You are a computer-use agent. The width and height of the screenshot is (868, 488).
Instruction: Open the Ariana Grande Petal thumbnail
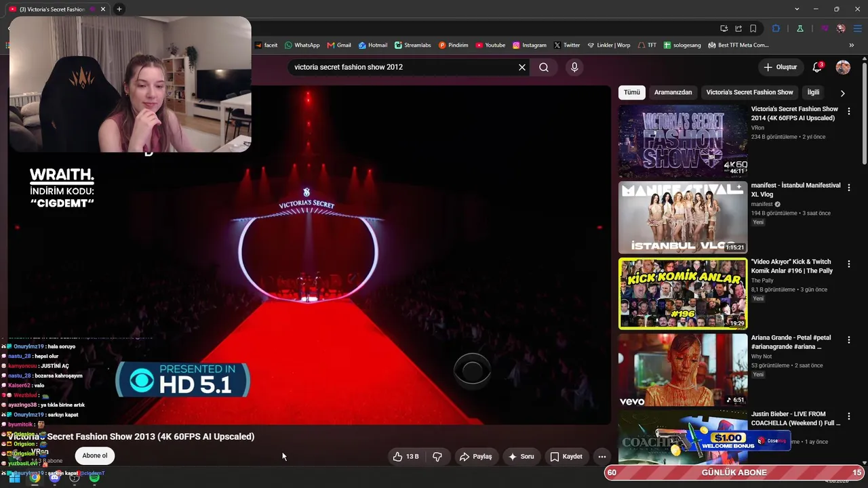coord(683,370)
